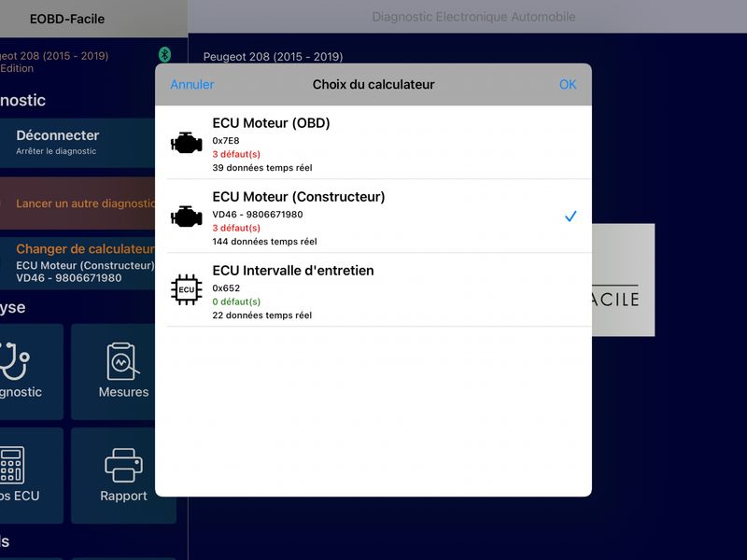The image size is (747, 560).
Task: Tap Annuler to cancel calculator choice
Action: click(x=192, y=84)
